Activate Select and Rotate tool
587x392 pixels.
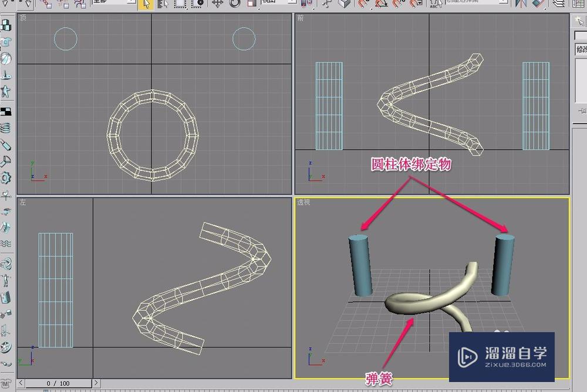(235, 4)
